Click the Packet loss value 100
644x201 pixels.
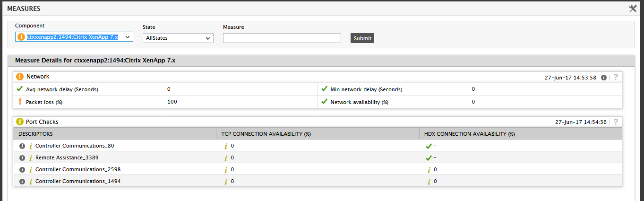click(x=172, y=102)
